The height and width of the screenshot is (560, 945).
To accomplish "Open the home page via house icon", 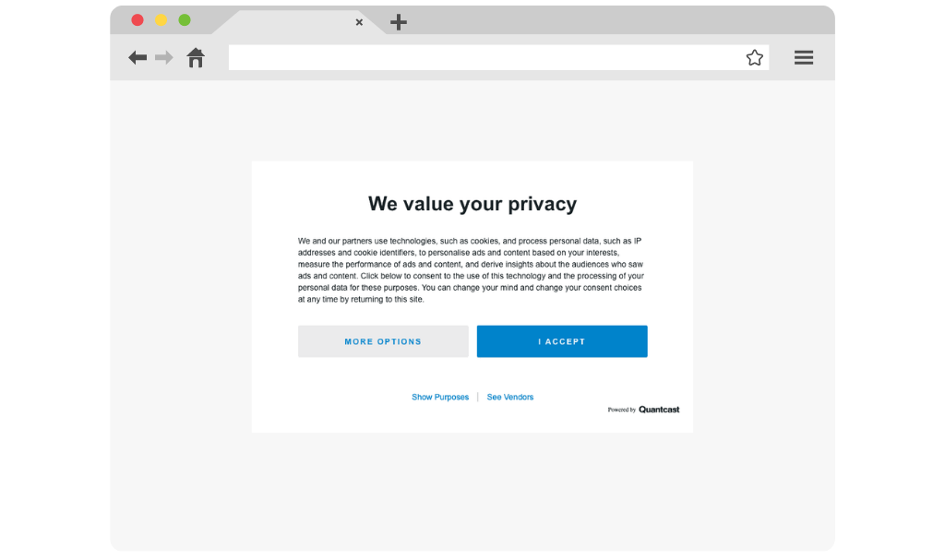I will click(196, 58).
